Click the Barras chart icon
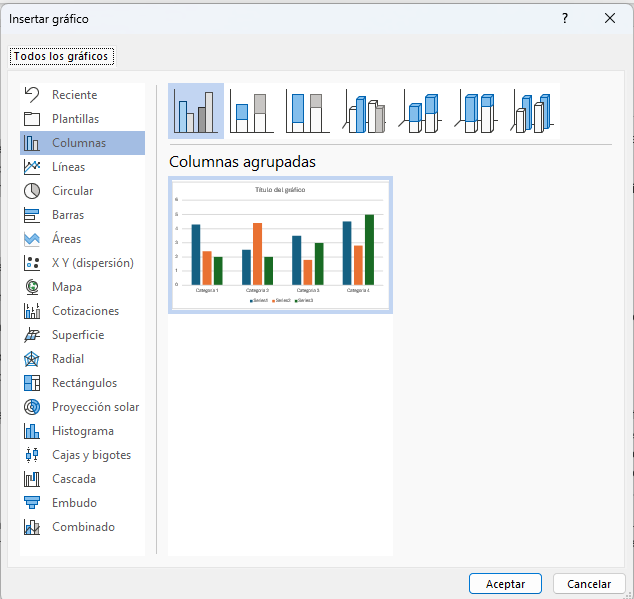The height and width of the screenshot is (599, 634). (32, 215)
